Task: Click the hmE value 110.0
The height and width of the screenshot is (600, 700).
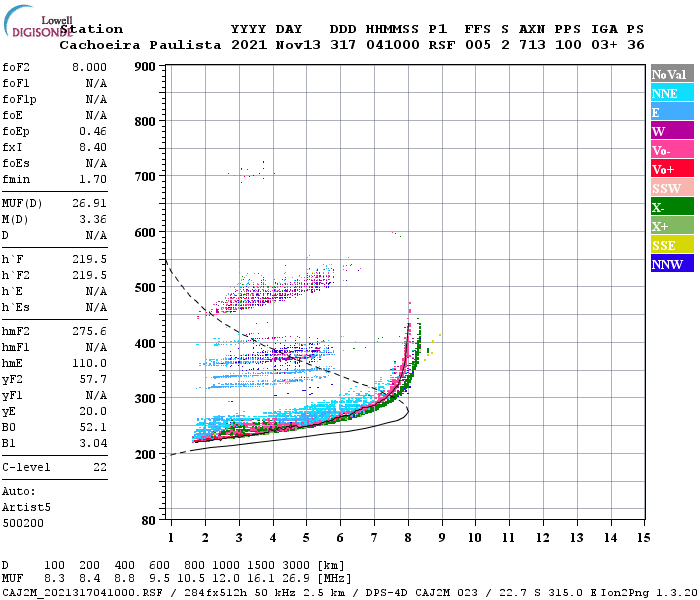Action: 89,363
